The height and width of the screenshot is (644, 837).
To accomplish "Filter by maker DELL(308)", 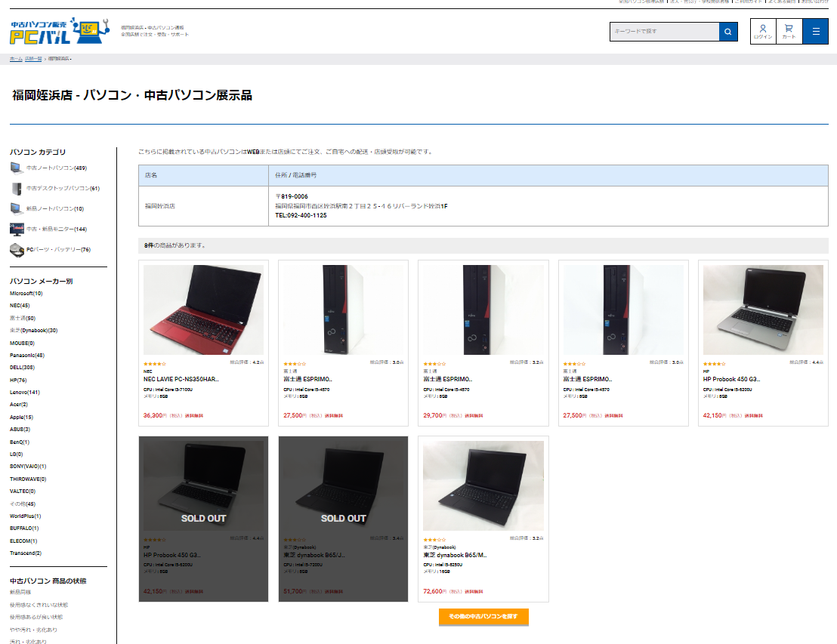I will coord(22,368).
